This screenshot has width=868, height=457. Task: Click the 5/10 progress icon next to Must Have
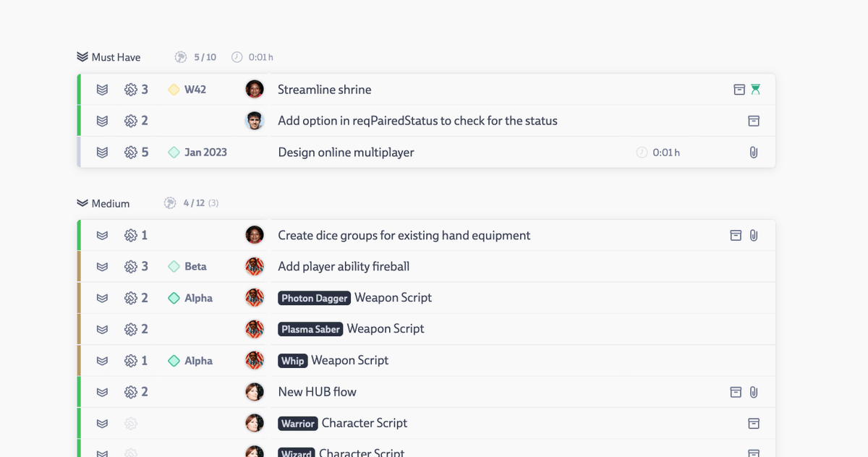[180, 56]
